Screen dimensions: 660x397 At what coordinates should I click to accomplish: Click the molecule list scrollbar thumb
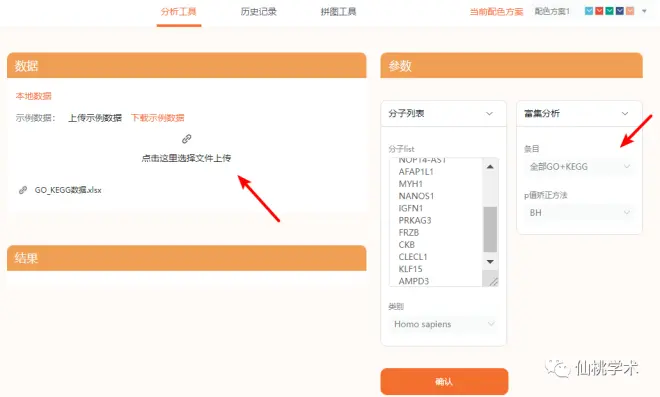point(490,229)
